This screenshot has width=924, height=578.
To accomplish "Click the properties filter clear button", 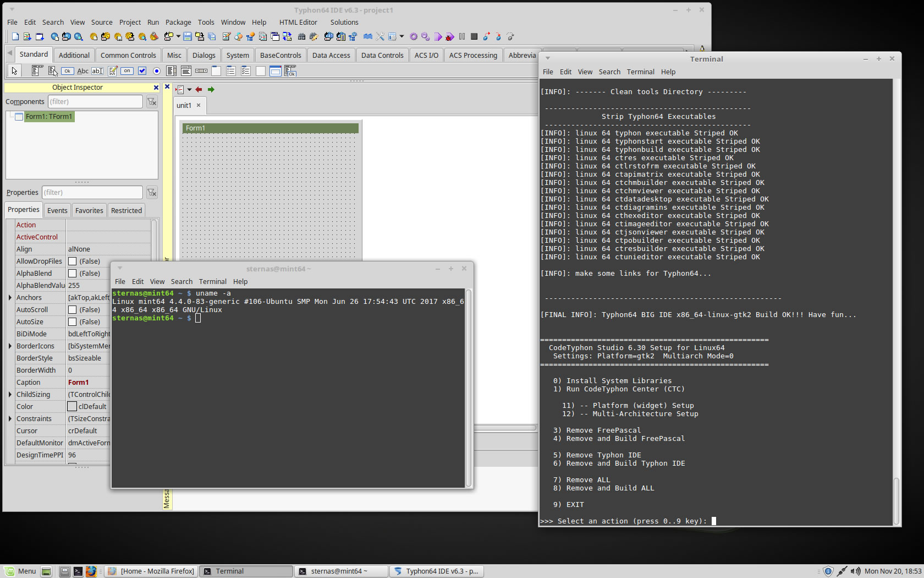I will (152, 193).
